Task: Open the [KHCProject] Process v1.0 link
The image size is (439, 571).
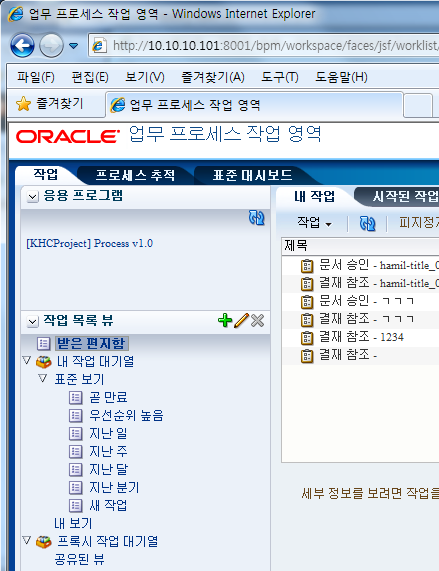Action: point(90,243)
